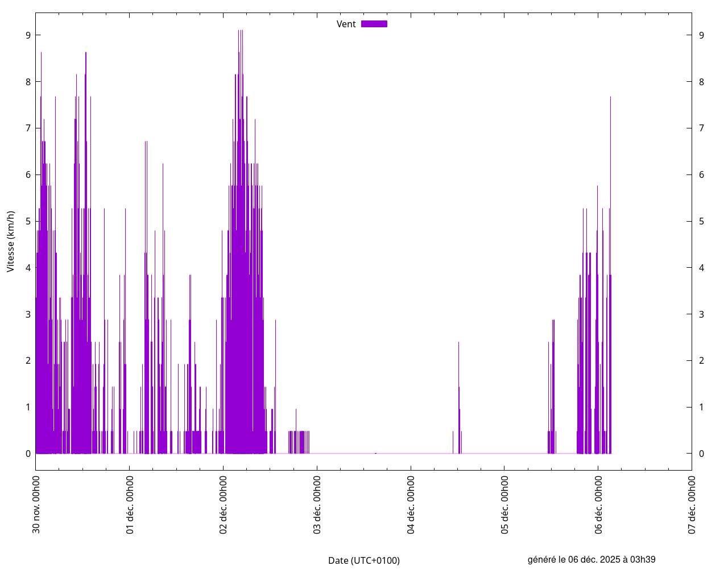
Task: Click the Date (UTC+0100) x-axis title
Action: tap(363, 560)
